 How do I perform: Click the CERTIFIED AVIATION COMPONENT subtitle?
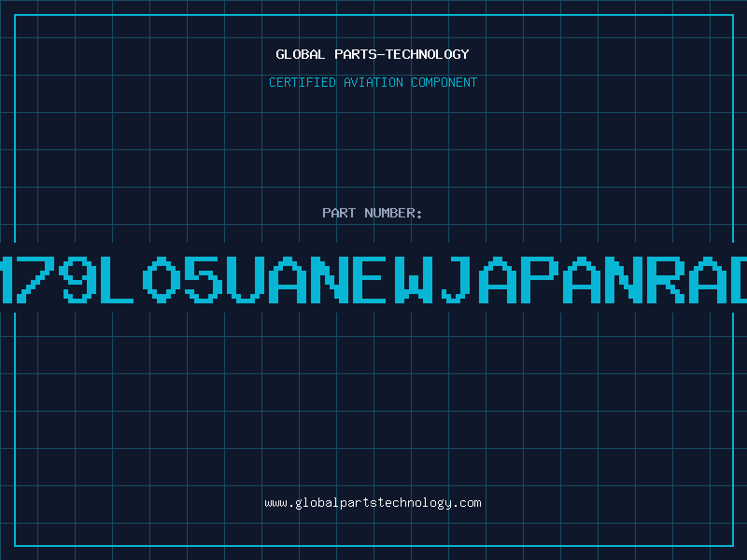pyautogui.click(x=373, y=82)
